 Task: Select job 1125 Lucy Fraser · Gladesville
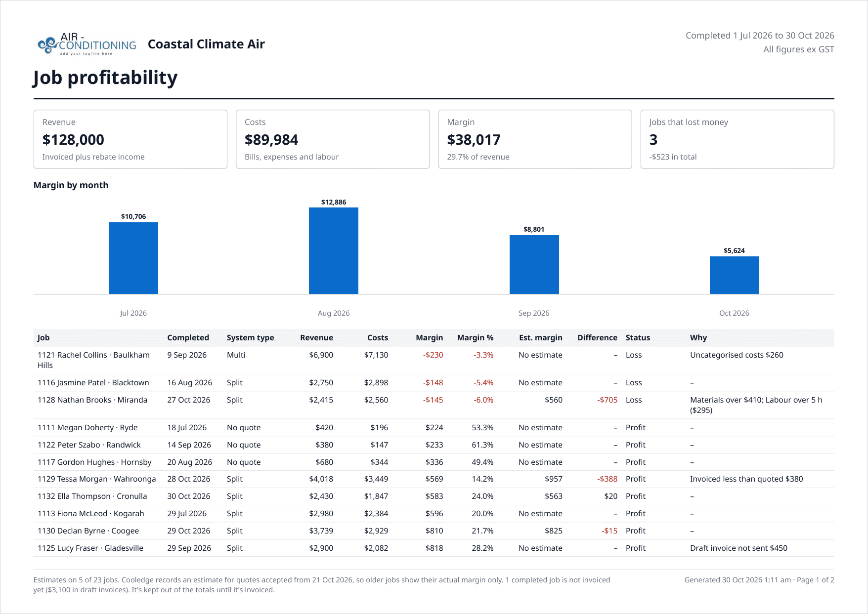(x=434, y=548)
